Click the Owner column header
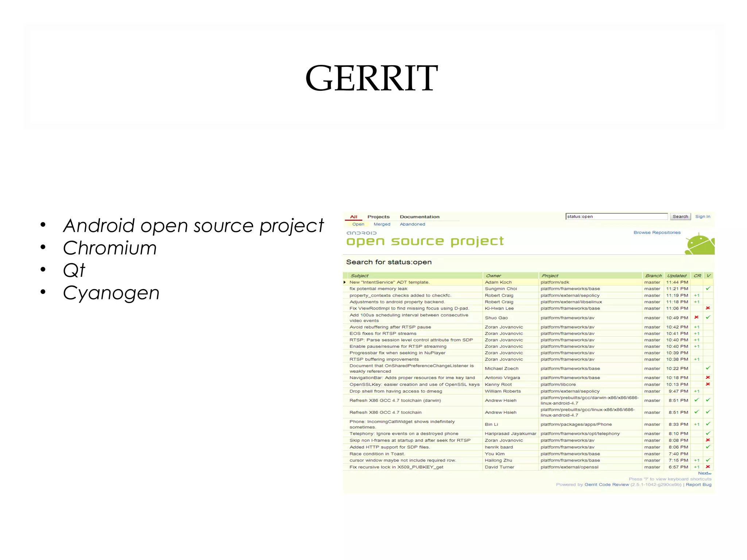 tap(494, 276)
